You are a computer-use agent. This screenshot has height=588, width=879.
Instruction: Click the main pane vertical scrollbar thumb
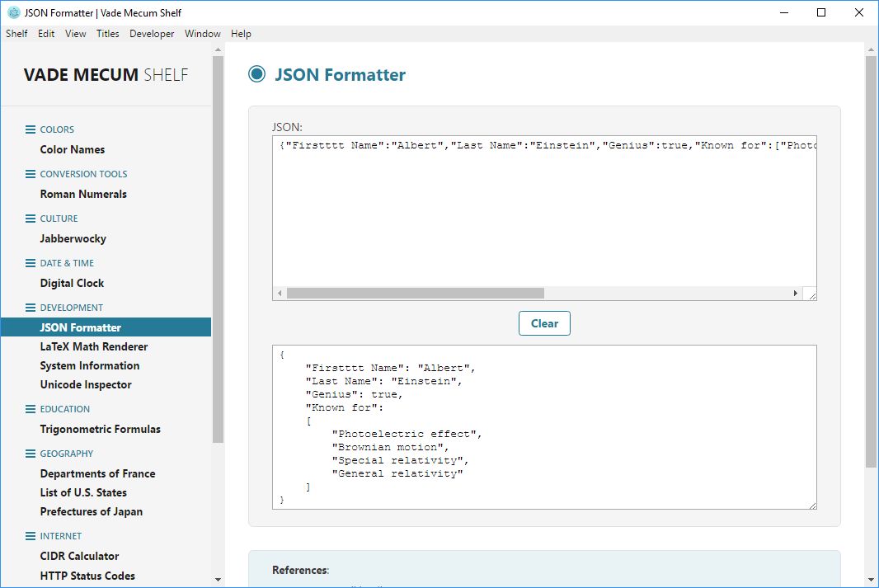[871, 261]
